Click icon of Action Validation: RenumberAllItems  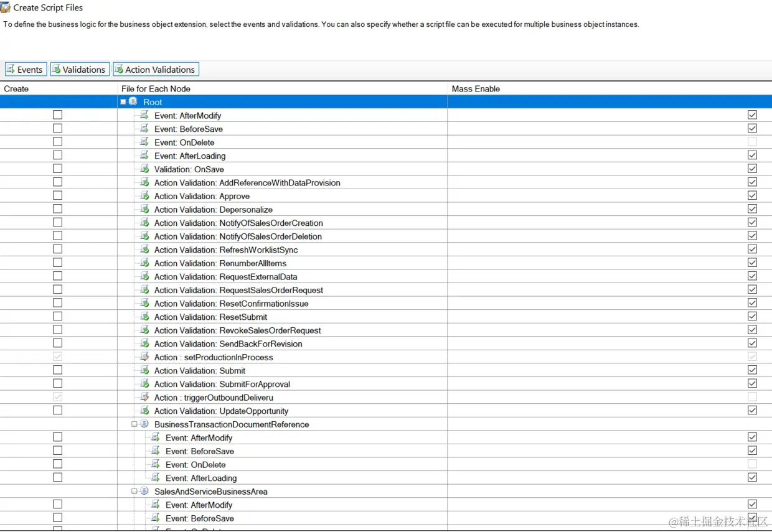pyautogui.click(x=144, y=263)
